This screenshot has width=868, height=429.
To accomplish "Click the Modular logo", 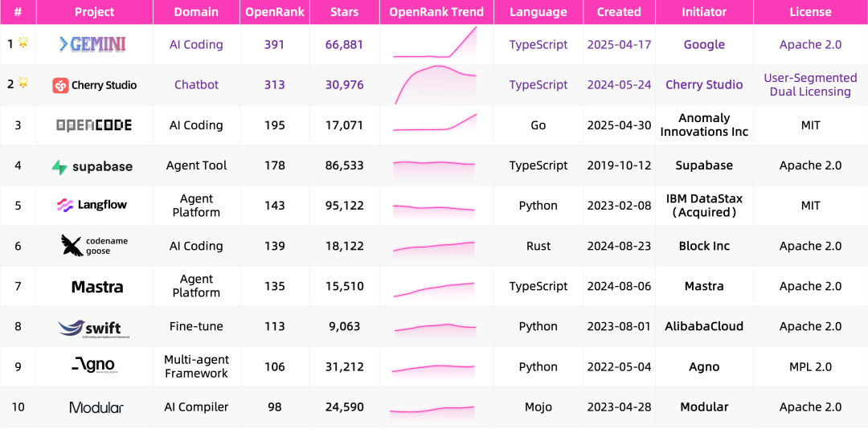I will [96, 408].
